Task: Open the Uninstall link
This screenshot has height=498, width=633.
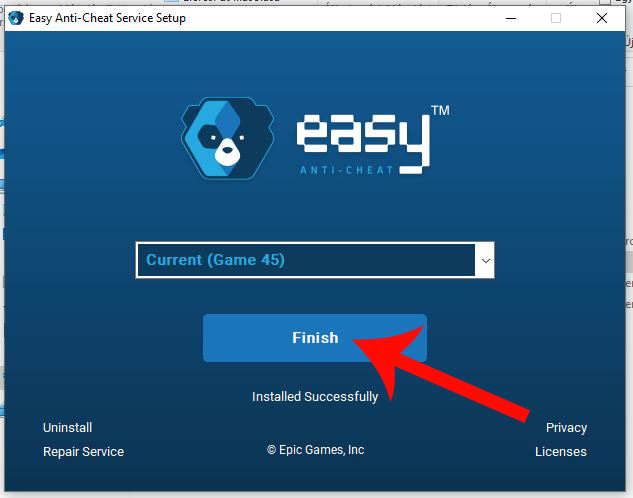Action: tap(67, 427)
